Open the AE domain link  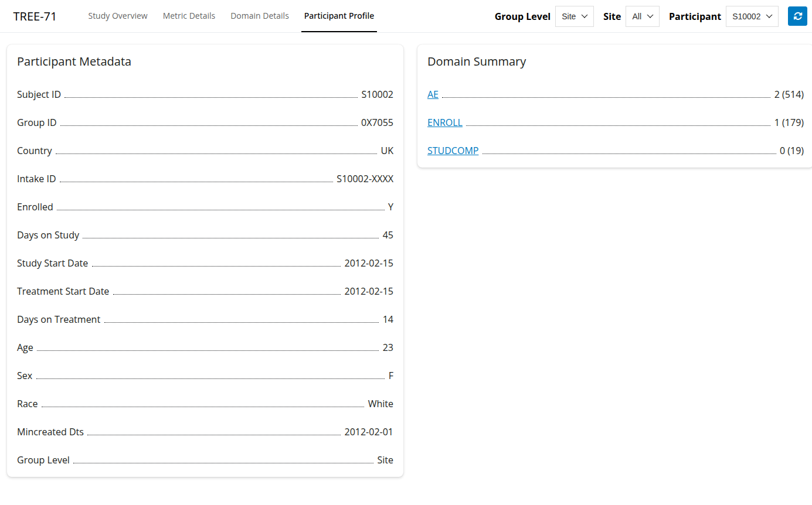click(433, 94)
